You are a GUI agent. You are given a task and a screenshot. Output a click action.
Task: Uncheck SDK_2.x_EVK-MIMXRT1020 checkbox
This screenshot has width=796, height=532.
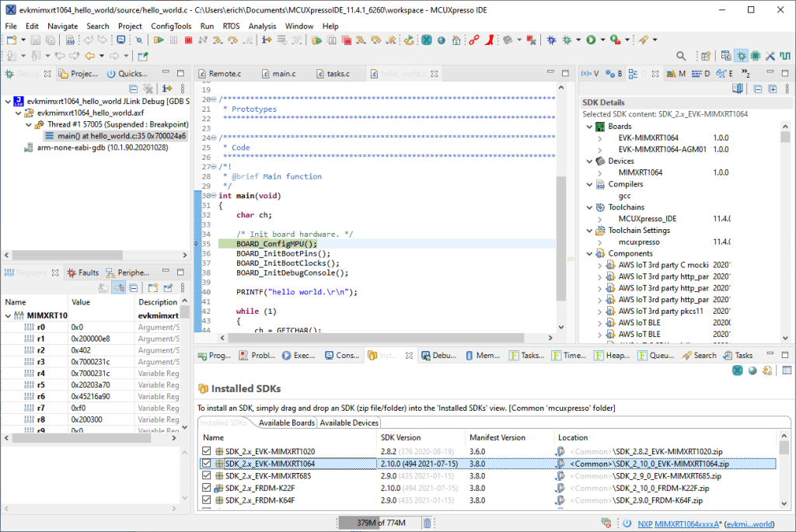click(207, 451)
